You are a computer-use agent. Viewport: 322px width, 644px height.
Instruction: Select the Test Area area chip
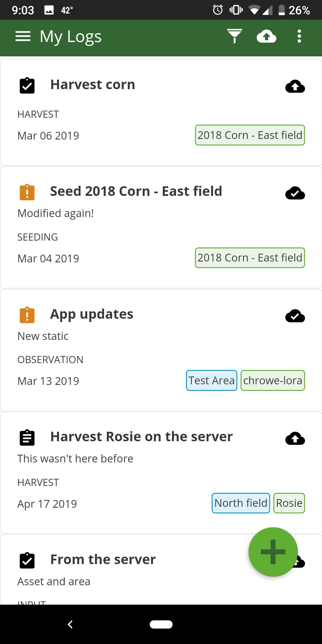click(211, 381)
